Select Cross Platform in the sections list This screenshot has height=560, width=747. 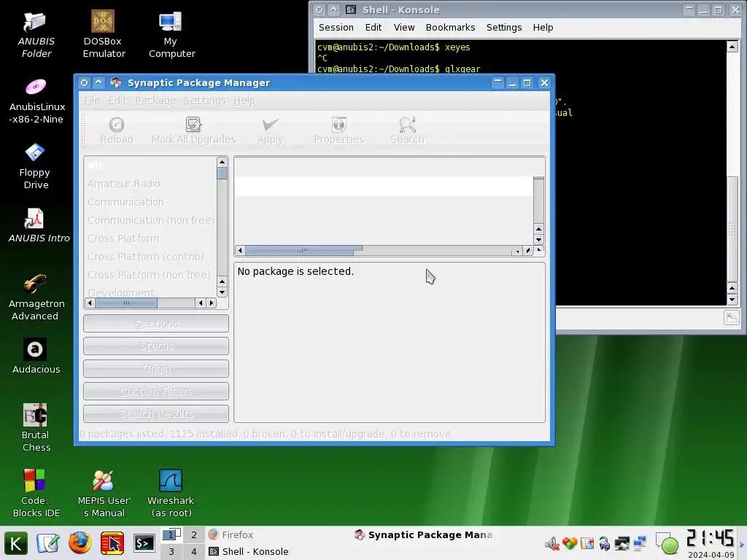[x=123, y=238]
